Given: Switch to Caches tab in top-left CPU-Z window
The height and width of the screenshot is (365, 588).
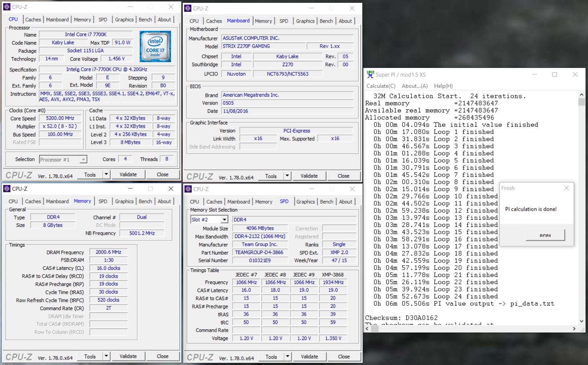Looking at the screenshot, I should pyautogui.click(x=33, y=20).
